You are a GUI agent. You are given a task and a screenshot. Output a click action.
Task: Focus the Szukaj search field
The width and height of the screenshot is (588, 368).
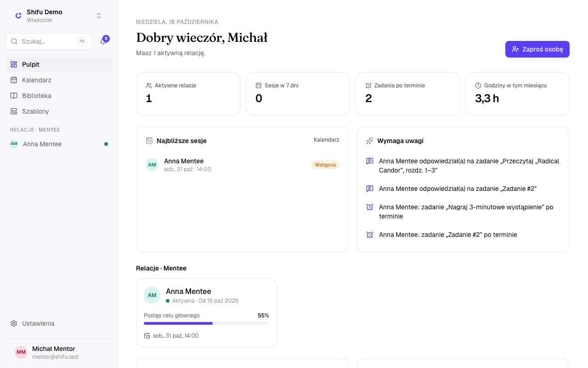coord(49,41)
